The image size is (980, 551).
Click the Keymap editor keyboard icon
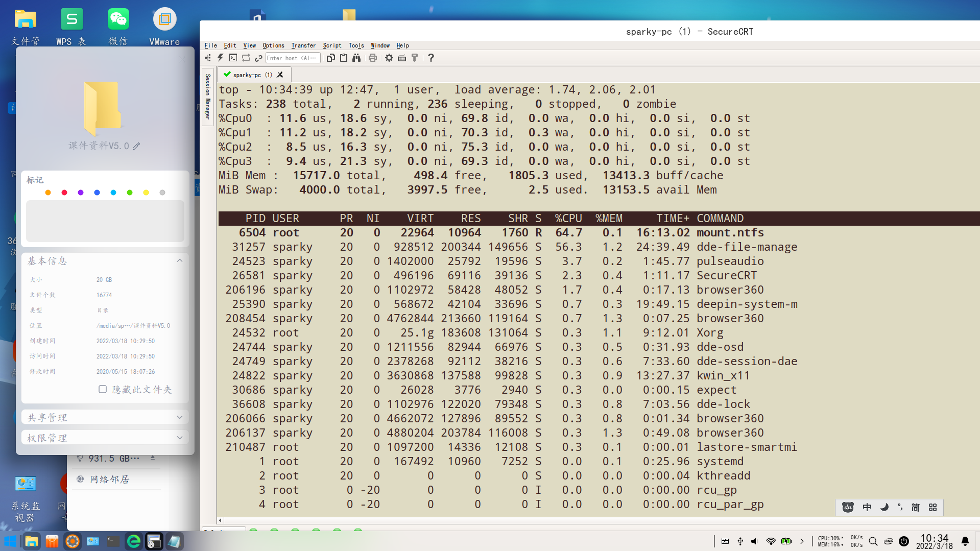pyautogui.click(x=402, y=58)
